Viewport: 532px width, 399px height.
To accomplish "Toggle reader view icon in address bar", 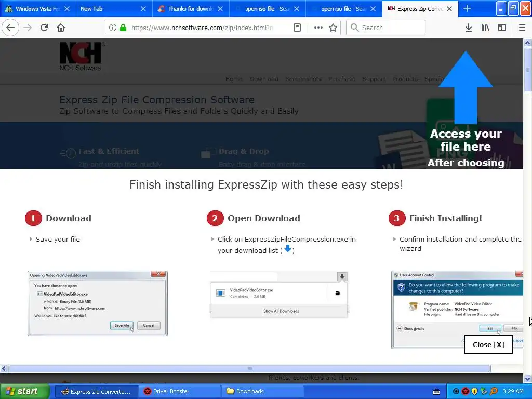I will tap(297, 28).
